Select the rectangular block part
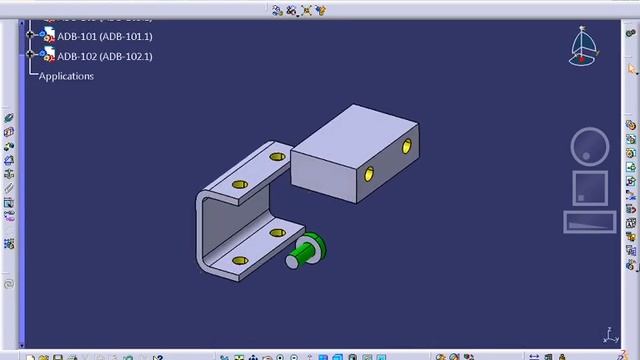The height and width of the screenshot is (360, 640). click(x=355, y=154)
